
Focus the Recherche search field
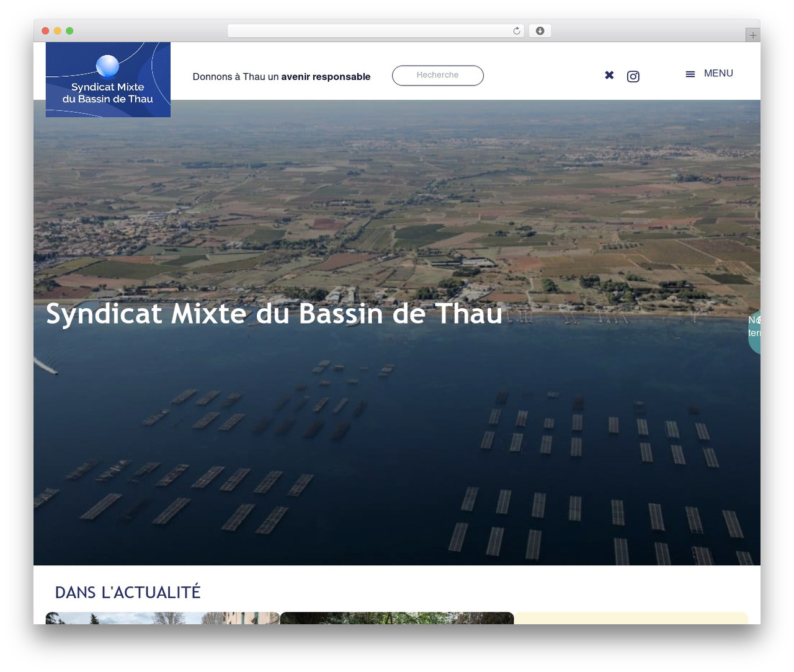pyautogui.click(x=438, y=76)
